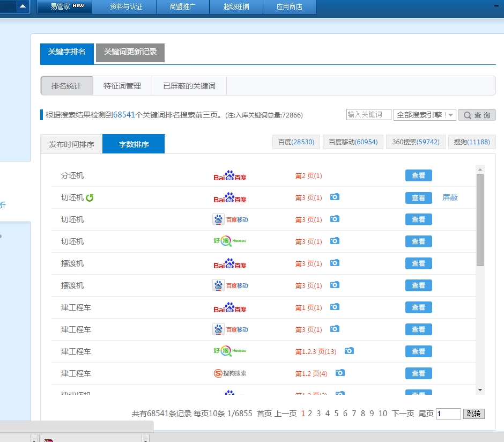Click camera icon on 第1.2.3 页(13) row

pyautogui.click(x=349, y=351)
